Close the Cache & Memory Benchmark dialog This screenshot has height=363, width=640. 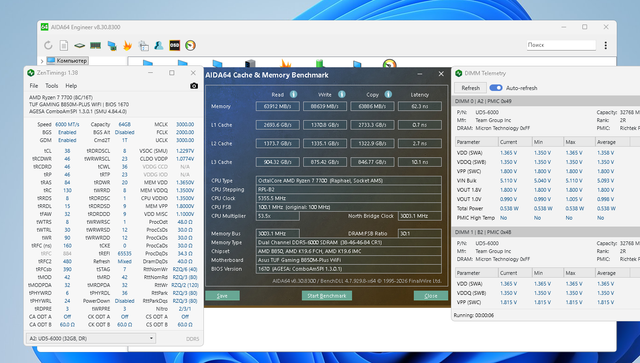click(x=441, y=74)
